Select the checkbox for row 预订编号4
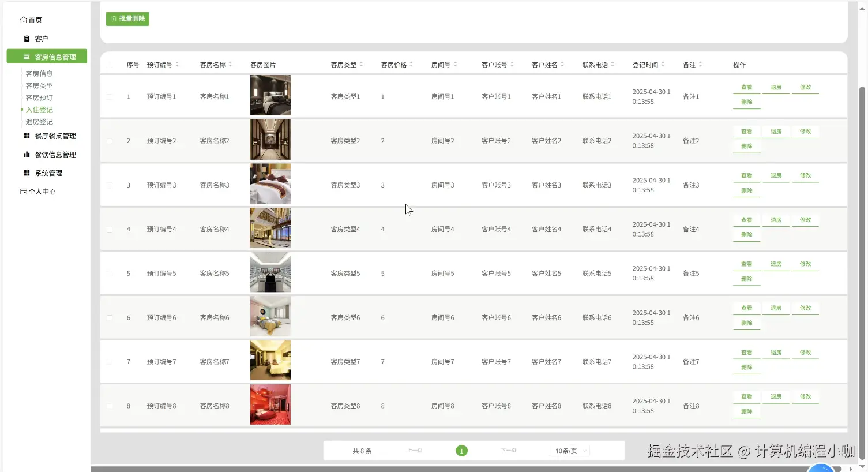Image resolution: width=868 pixels, height=472 pixels. click(x=109, y=230)
